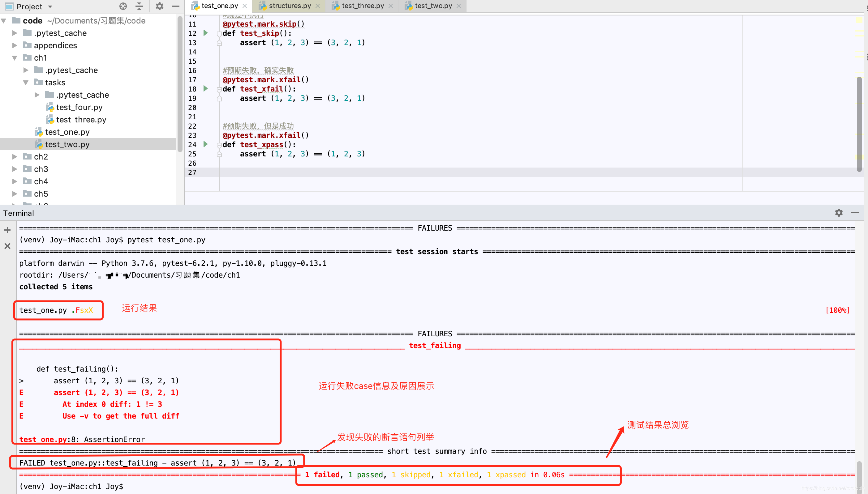Open Terminal panel settings gear

[x=839, y=213]
